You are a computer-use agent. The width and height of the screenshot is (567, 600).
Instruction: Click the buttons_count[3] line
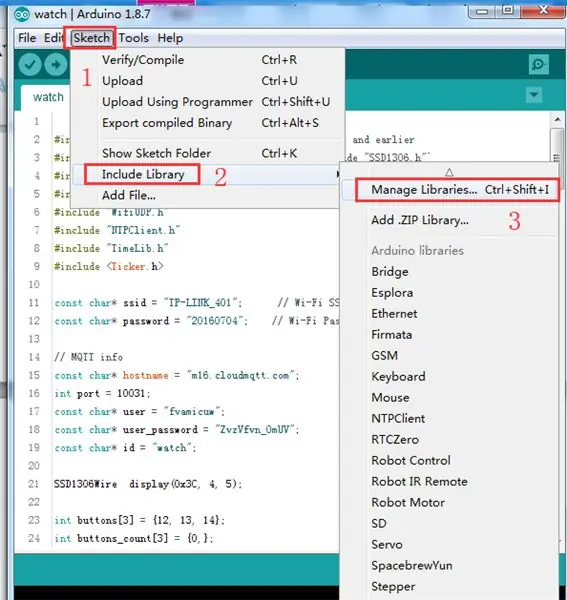coord(134,538)
